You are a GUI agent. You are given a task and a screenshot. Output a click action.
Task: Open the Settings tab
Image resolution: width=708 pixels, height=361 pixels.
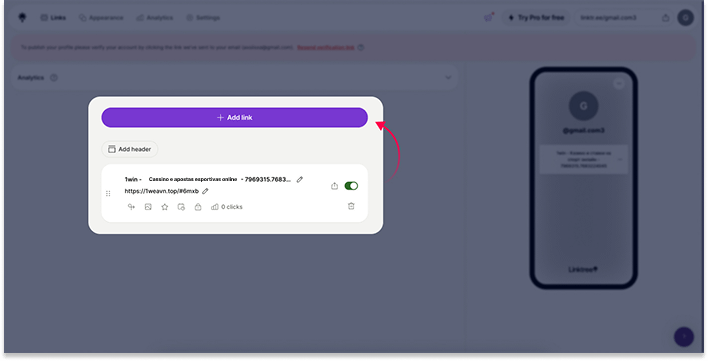click(x=203, y=18)
